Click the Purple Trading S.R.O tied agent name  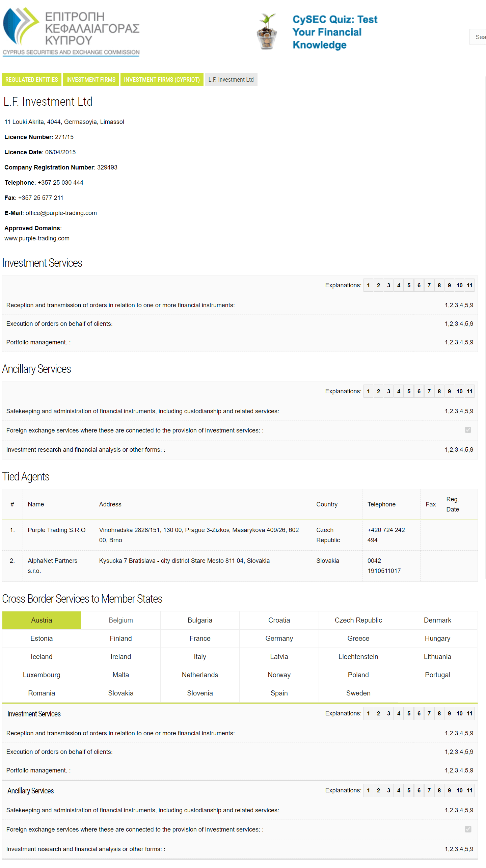click(57, 530)
